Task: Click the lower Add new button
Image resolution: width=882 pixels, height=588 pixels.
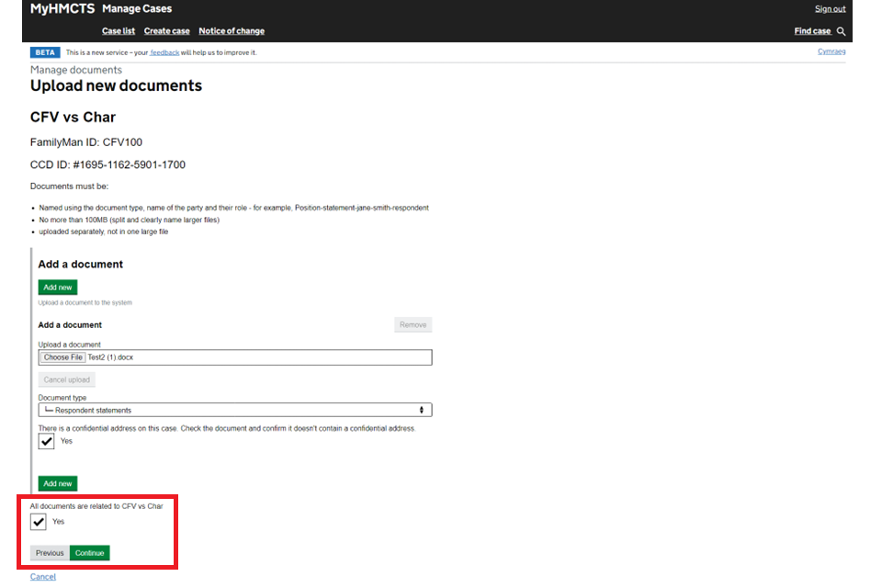Action: 57,483
